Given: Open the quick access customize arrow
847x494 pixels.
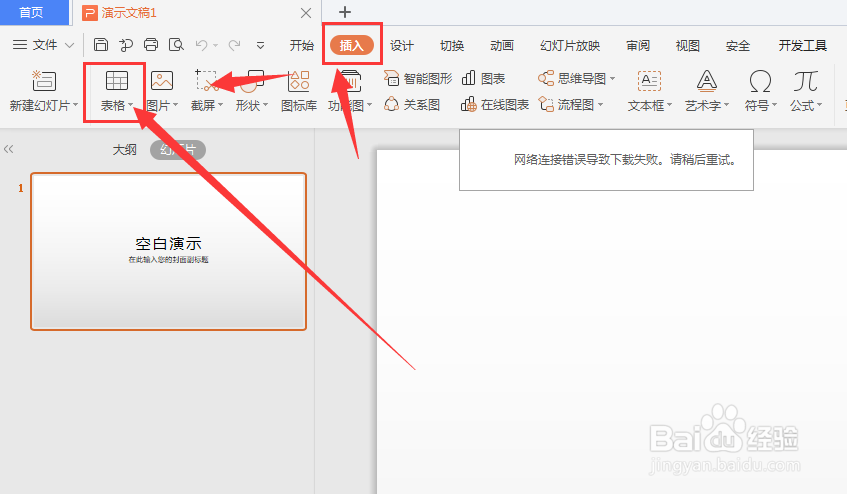Looking at the screenshot, I should pos(260,45).
